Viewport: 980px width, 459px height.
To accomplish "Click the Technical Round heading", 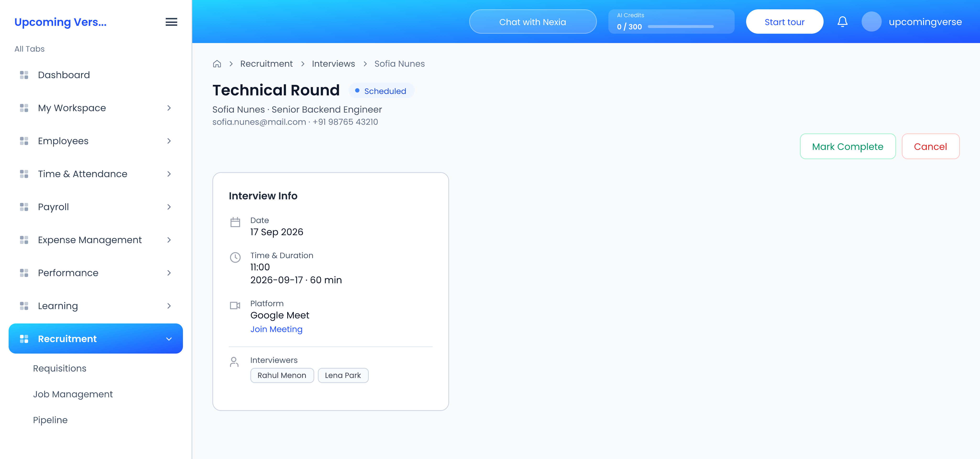I will click(x=276, y=91).
